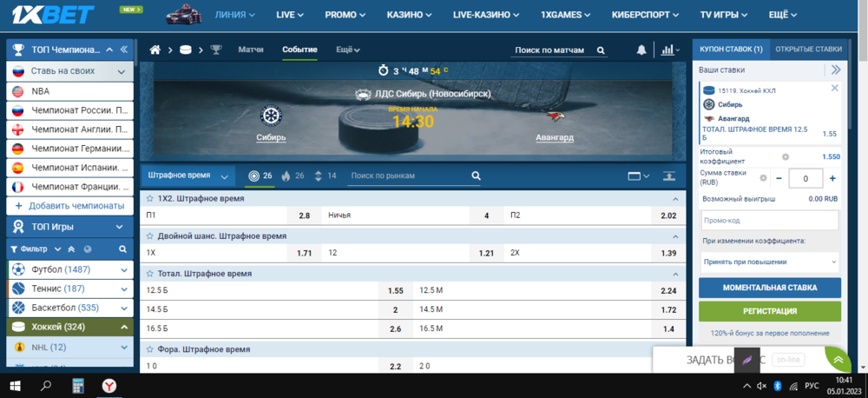Open notifications bell icon
The height and width of the screenshot is (398, 868).
tap(641, 50)
